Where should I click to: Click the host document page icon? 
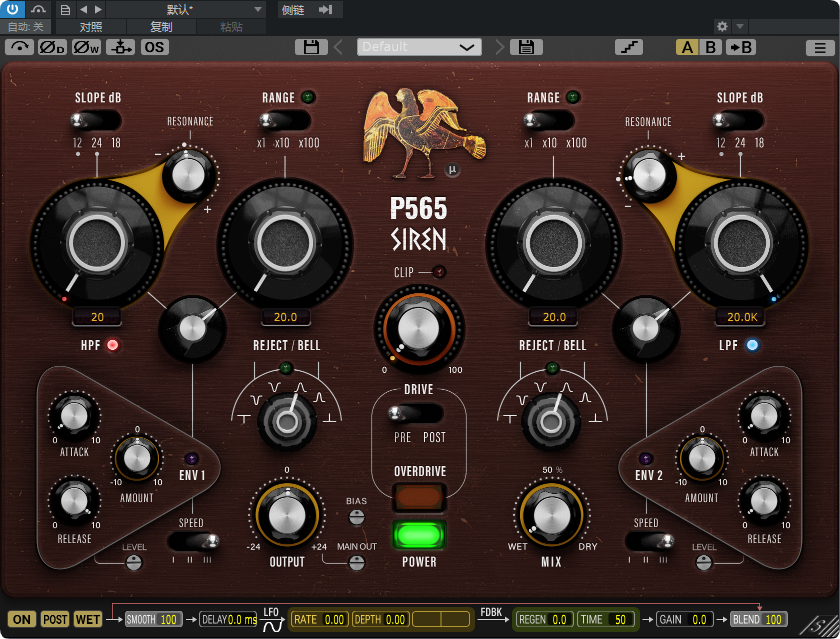65,9
